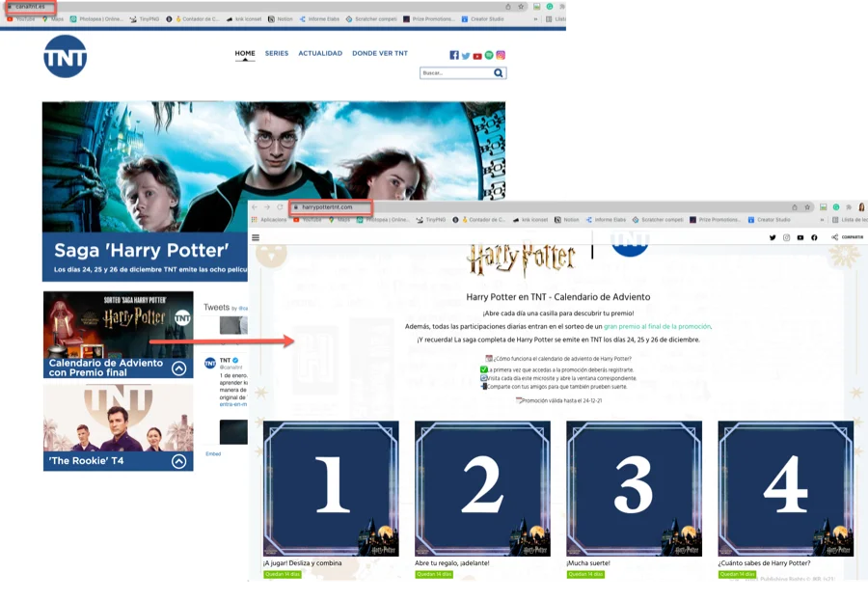
Task: Click canaltnt.es address bar URL
Action: pyautogui.click(x=31, y=7)
